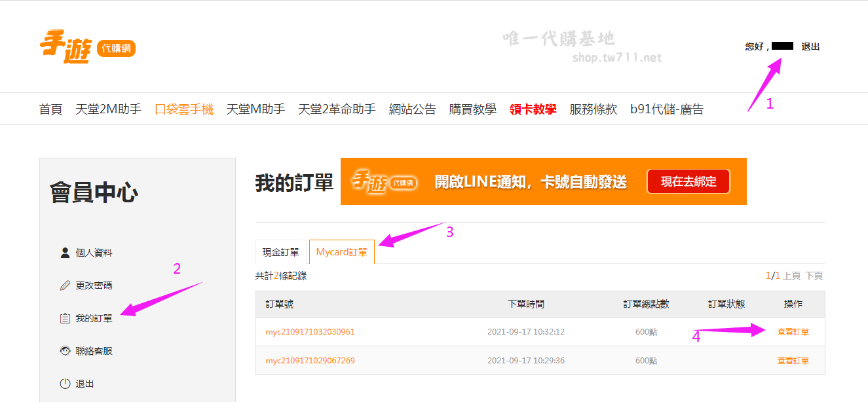This screenshot has height=402, width=868.
Task: Switch to the 現金訂單 tab
Action: 280,252
